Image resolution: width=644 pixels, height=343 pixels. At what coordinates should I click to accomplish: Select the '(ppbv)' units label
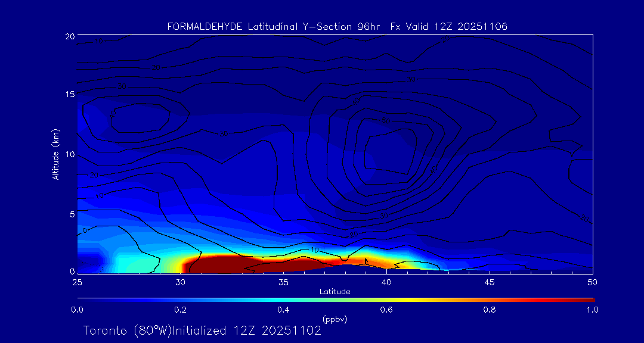(x=335, y=319)
